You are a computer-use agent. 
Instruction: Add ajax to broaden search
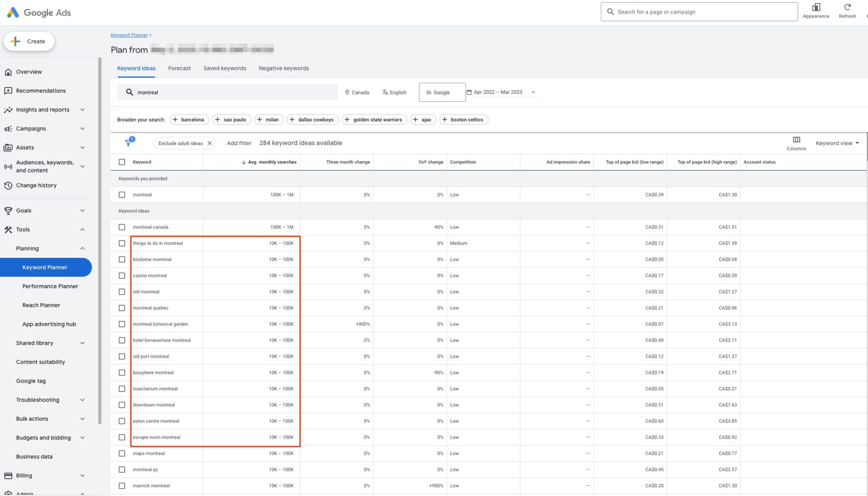point(423,120)
